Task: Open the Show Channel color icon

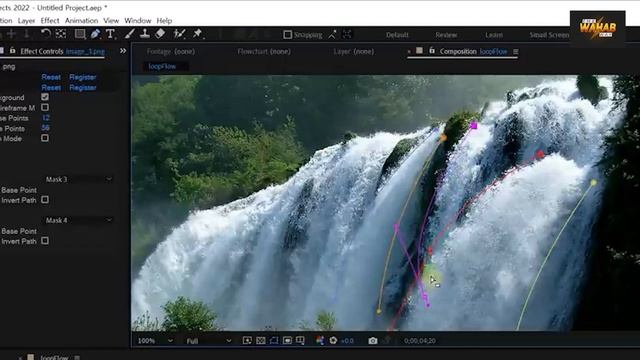Action: coord(320,340)
